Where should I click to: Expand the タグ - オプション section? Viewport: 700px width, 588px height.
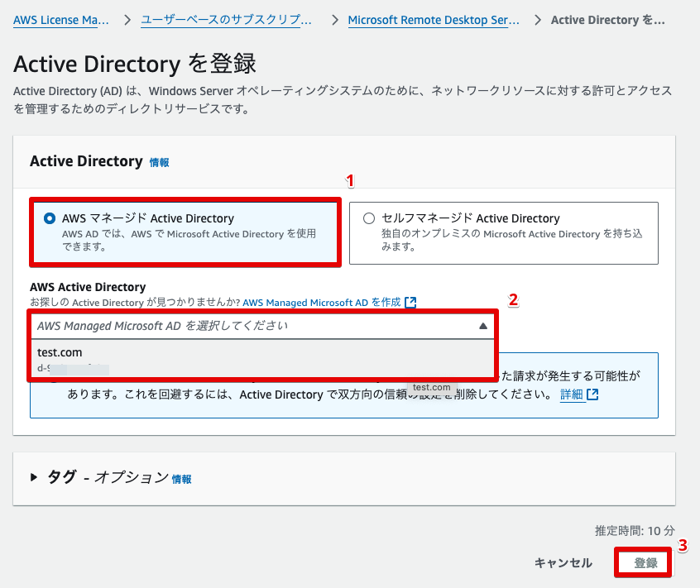click(33, 477)
